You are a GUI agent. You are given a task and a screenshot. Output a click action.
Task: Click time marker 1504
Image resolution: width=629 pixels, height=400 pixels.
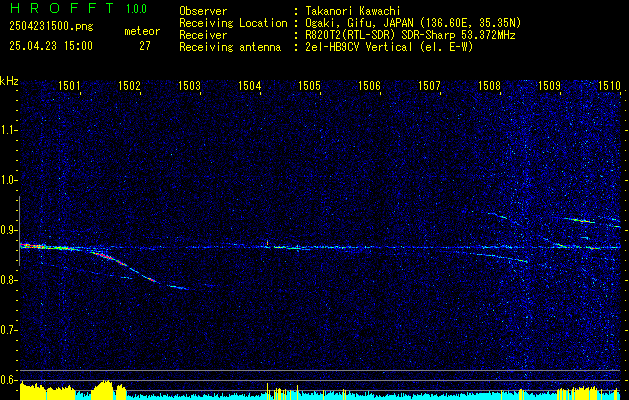click(250, 85)
